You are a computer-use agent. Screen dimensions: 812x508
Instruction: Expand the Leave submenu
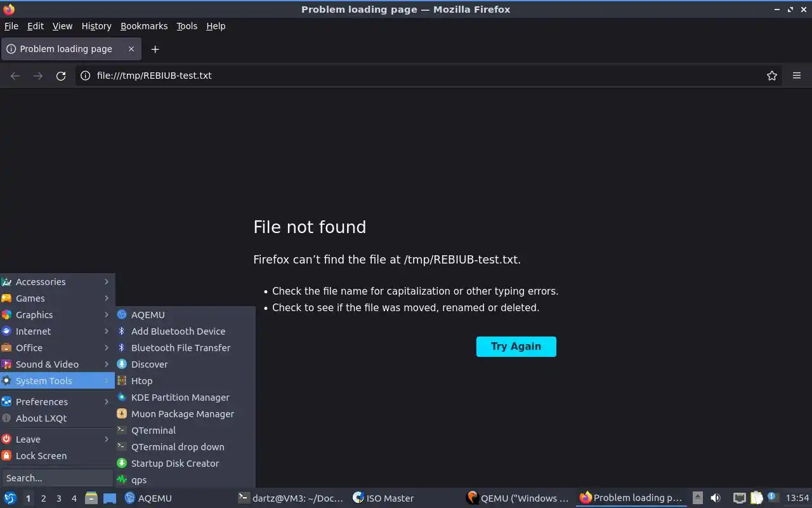point(57,439)
